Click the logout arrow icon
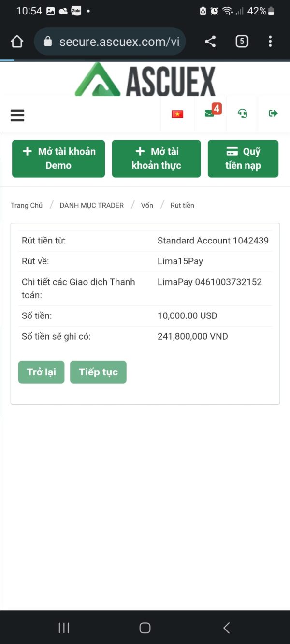The image size is (290, 644). [x=273, y=114]
